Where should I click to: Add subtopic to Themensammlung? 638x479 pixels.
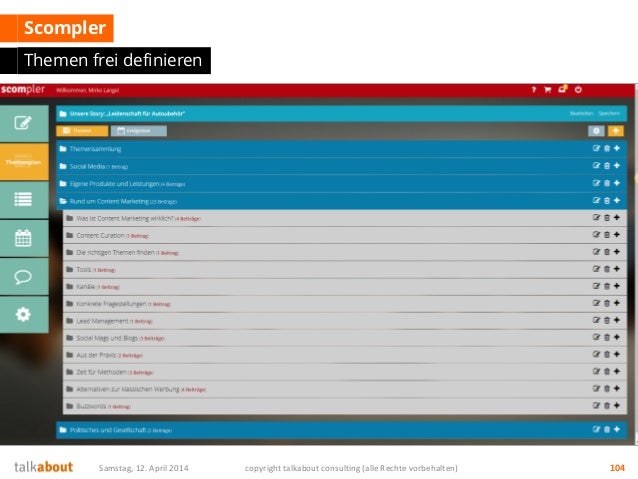617,148
